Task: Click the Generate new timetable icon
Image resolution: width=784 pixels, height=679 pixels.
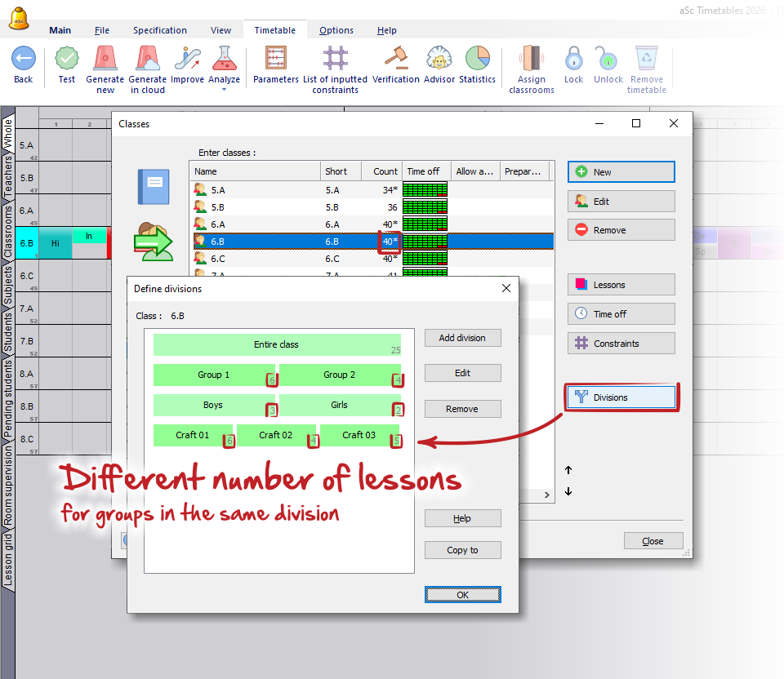Action: point(105,60)
